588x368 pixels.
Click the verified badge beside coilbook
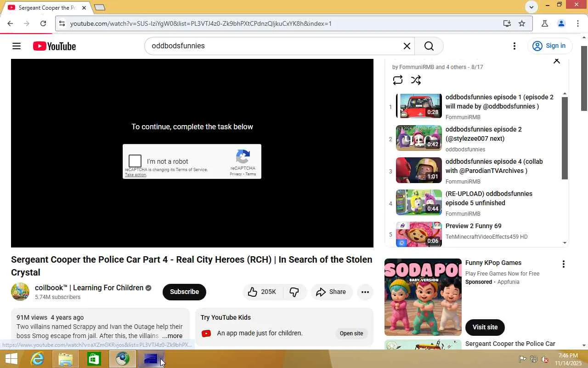point(148,288)
